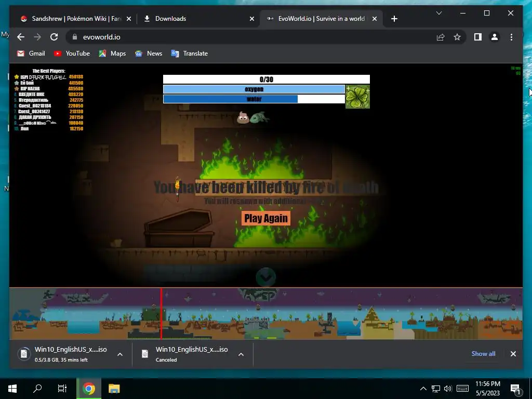Close the EvoWorld.io tab

tap(375, 19)
